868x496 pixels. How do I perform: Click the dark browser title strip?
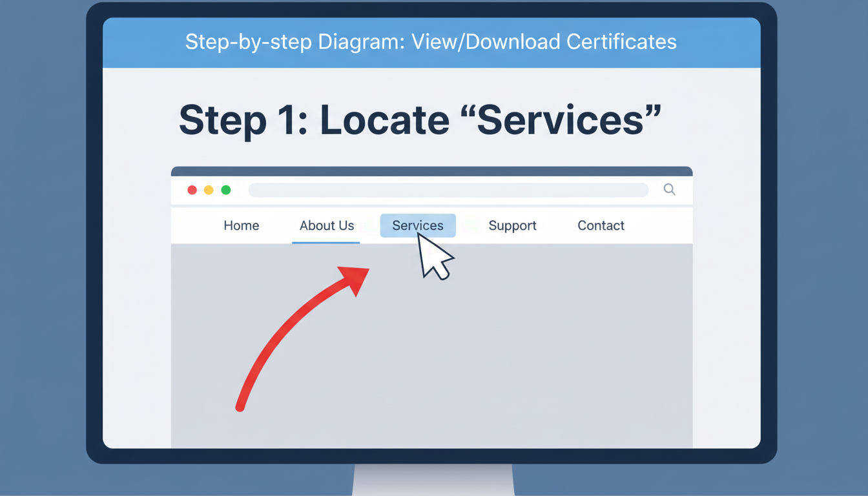(431, 170)
